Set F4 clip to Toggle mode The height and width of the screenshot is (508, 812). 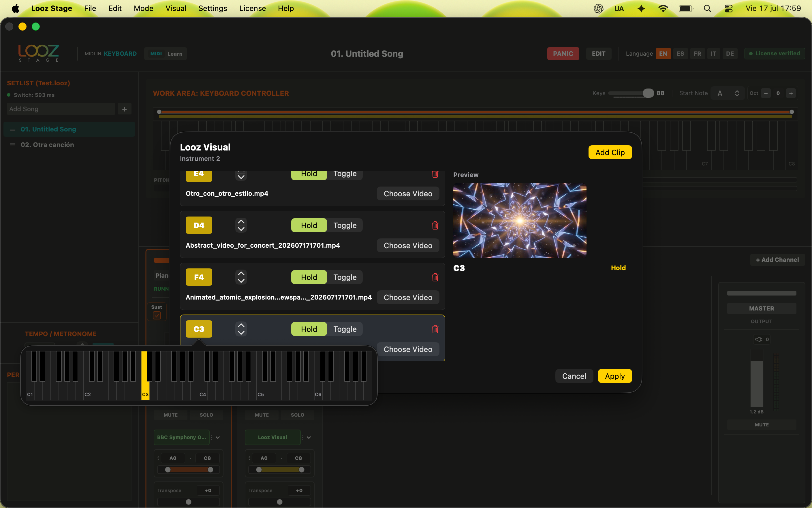pos(345,277)
